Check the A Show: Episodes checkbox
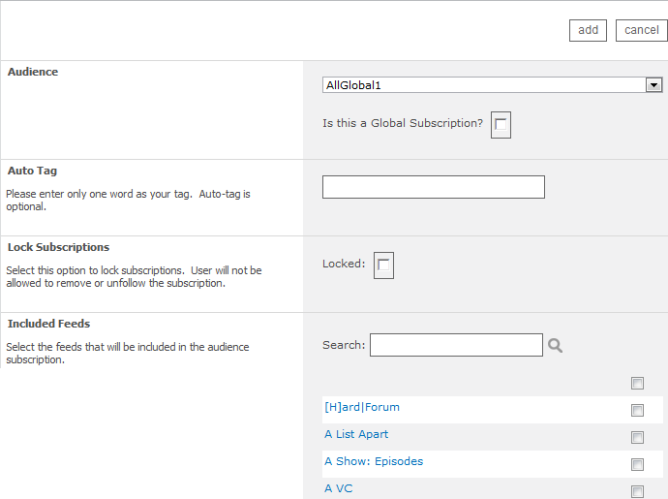The image size is (668, 499). click(x=637, y=464)
